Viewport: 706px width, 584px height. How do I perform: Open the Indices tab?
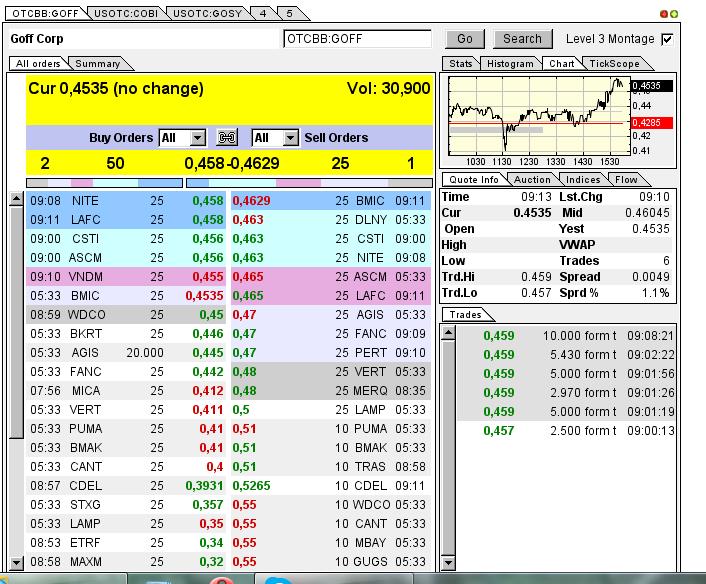[x=583, y=180]
